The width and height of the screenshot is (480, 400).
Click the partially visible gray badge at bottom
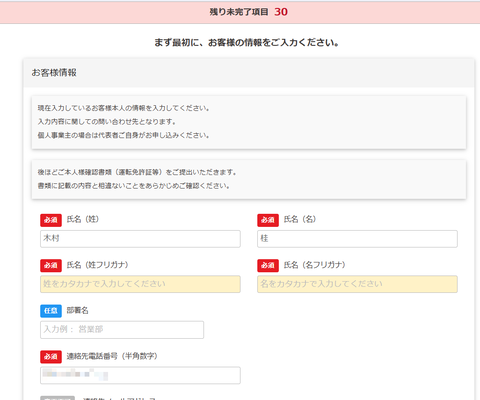click(57, 398)
